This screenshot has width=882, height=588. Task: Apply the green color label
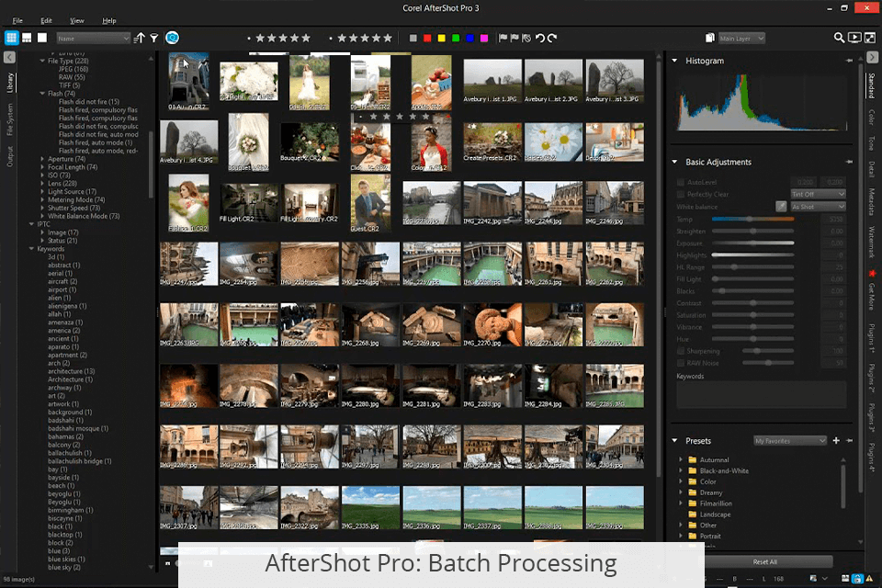[456, 39]
